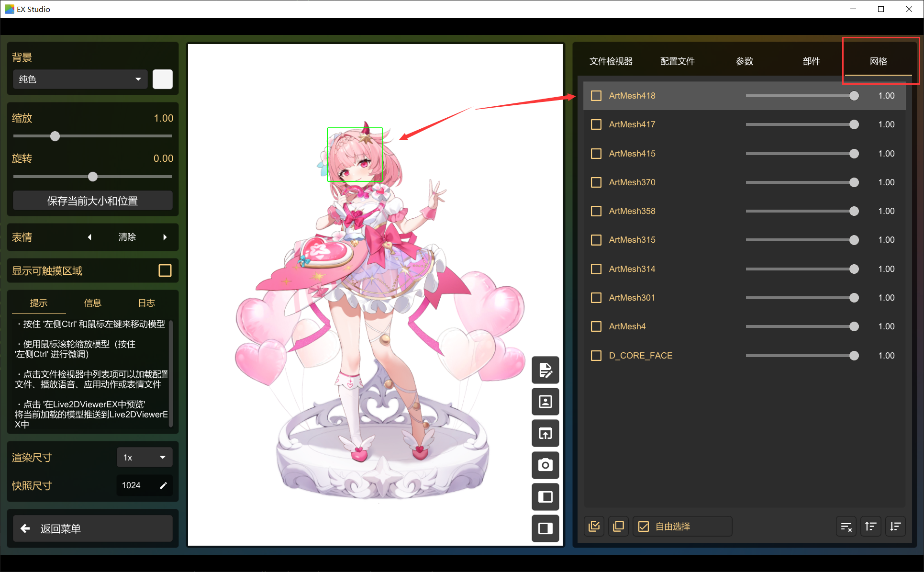Select the ArtMesh358 row label

632,211
